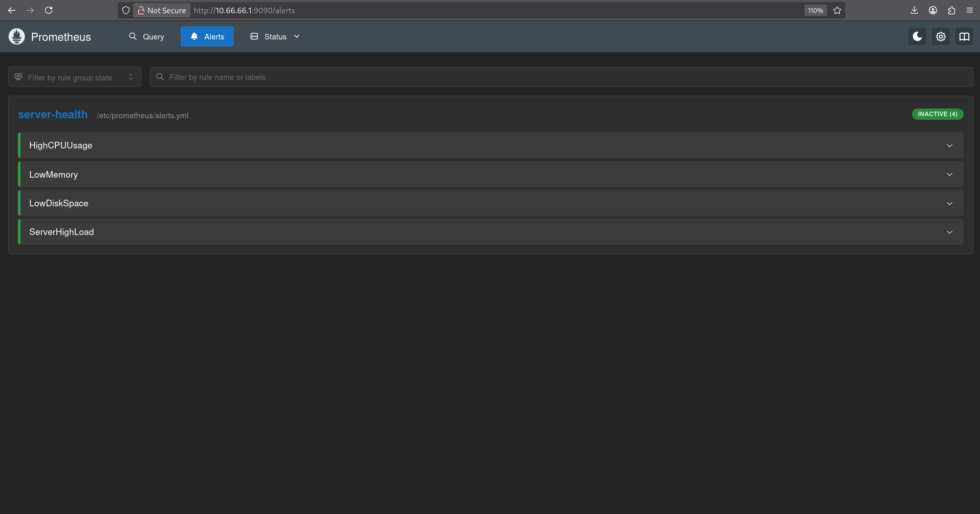Image resolution: width=980 pixels, height=514 pixels.
Task: Expand the HighCPUUsage alert rule
Action: tap(491, 145)
